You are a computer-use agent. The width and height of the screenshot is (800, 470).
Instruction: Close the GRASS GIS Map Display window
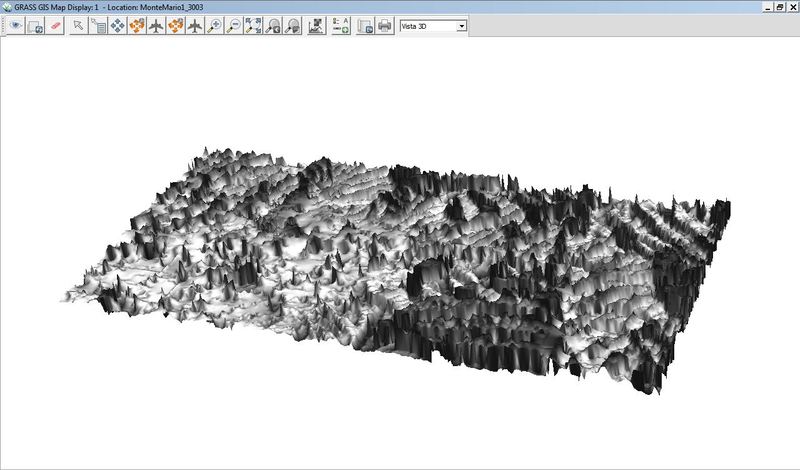pyautogui.click(x=791, y=6)
